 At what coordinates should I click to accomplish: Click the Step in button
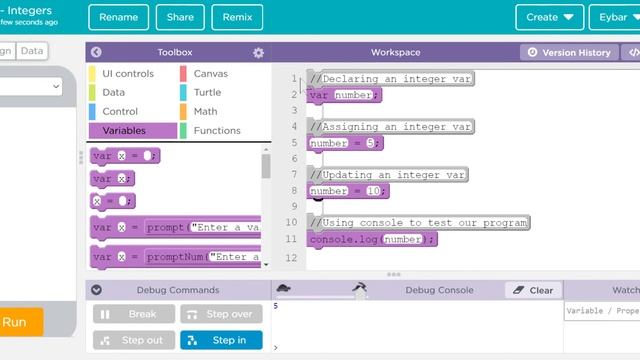pyautogui.click(x=221, y=340)
